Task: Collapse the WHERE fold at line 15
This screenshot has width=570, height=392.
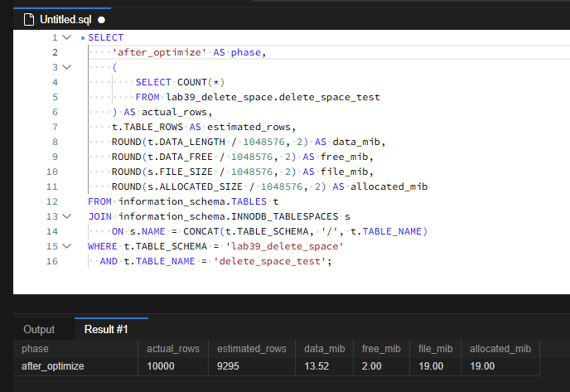Action: pyautogui.click(x=67, y=246)
